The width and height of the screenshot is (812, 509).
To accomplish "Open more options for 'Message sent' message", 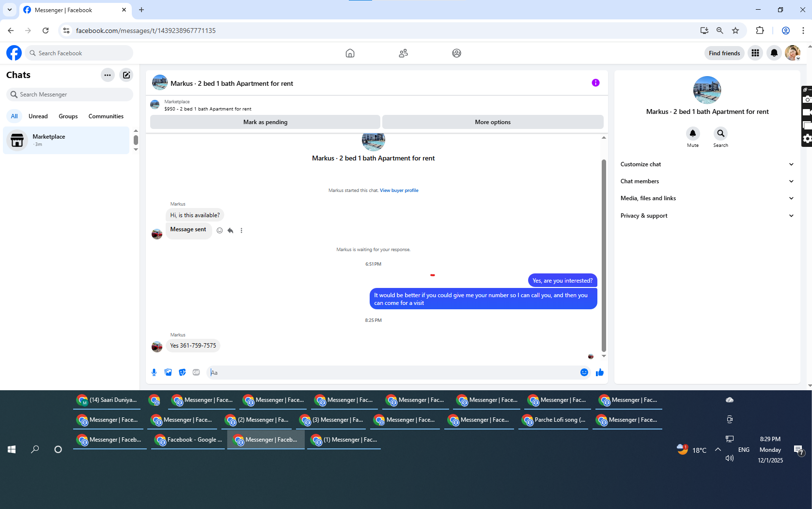I will pos(241,231).
